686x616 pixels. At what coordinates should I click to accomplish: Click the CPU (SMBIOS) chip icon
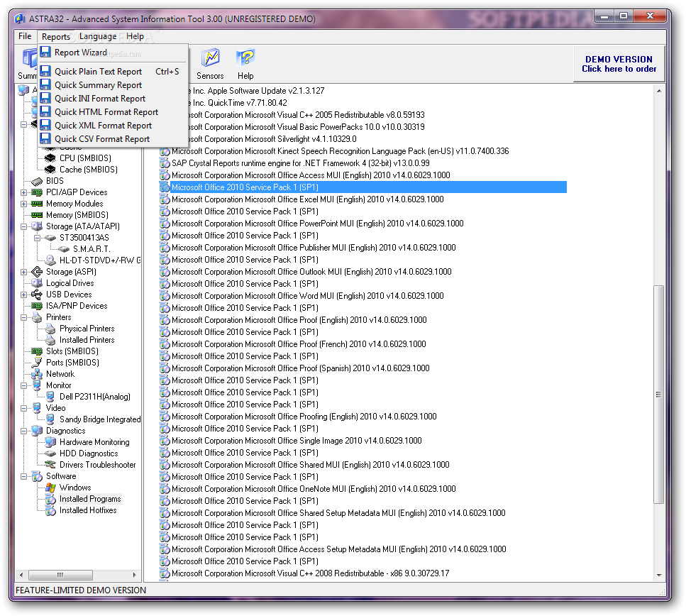(x=50, y=158)
